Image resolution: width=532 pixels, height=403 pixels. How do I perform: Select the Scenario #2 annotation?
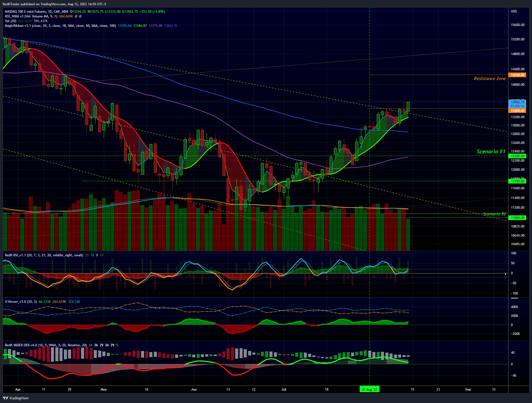(494, 214)
